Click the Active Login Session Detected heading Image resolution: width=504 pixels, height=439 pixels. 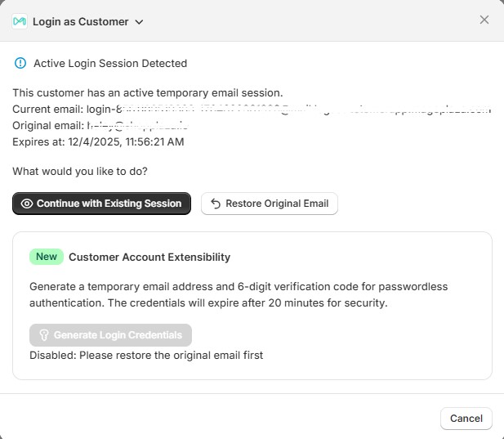[110, 63]
